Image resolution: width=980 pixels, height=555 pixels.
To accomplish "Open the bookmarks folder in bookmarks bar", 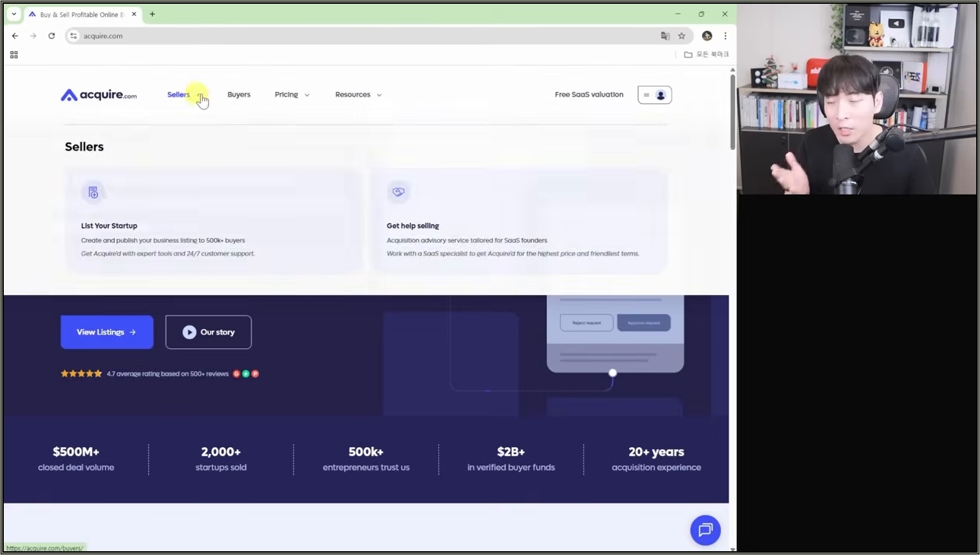I will pyautogui.click(x=706, y=55).
